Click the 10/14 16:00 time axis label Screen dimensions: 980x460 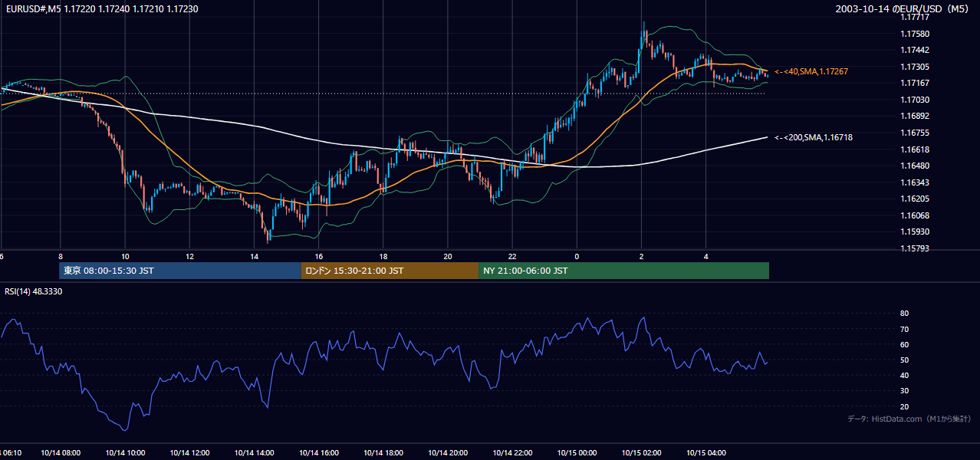coord(318,453)
